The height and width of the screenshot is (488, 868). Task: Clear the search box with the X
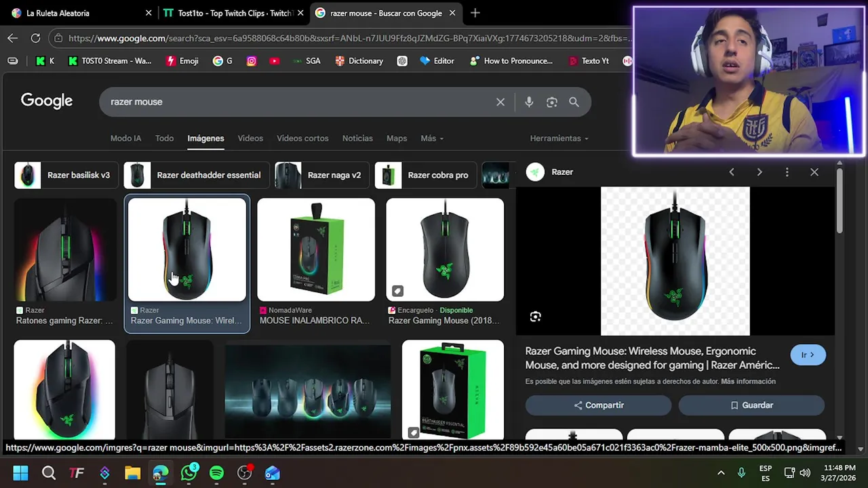click(x=500, y=102)
